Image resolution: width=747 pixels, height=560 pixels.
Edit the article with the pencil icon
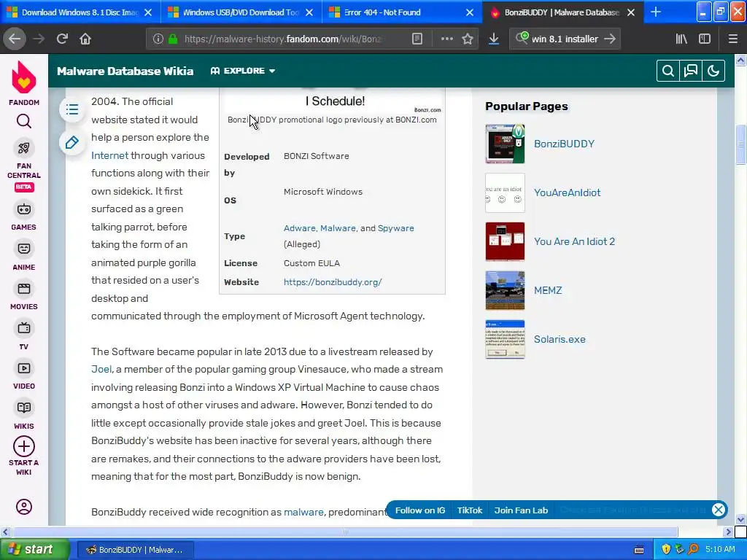tap(72, 142)
